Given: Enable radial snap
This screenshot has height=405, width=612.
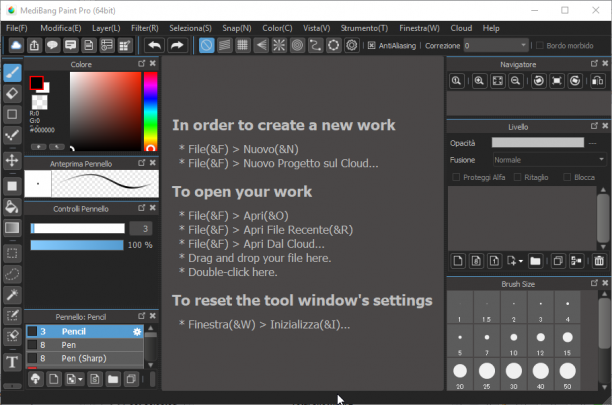Looking at the screenshot, I should 279,46.
